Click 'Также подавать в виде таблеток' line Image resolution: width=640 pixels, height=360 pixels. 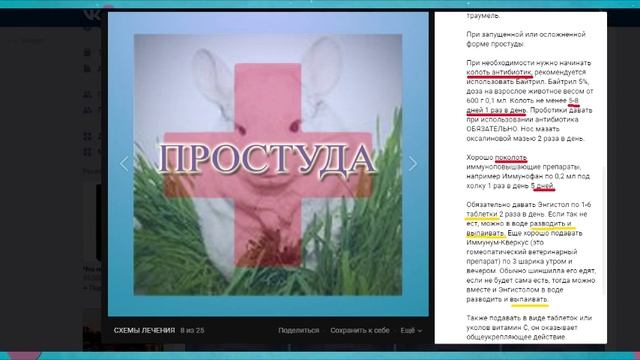tap(529, 318)
